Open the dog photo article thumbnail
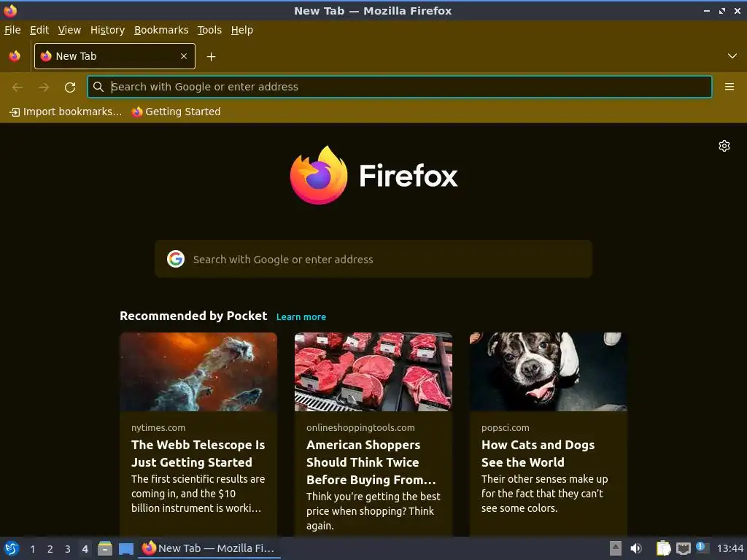This screenshot has width=747, height=560. tap(549, 372)
